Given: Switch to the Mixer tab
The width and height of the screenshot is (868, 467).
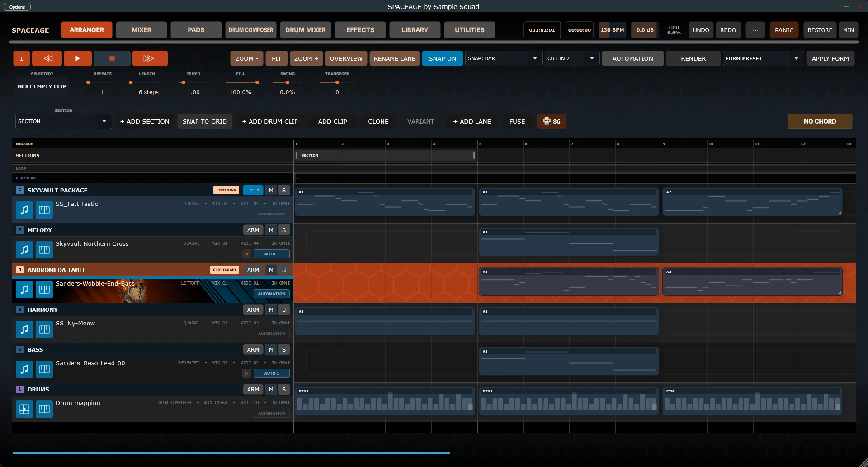Looking at the screenshot, I should 142,30.
